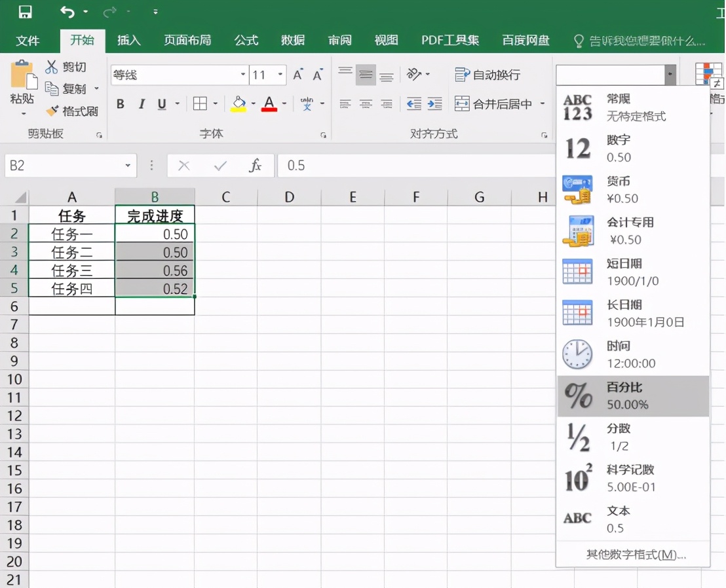
Task: Click the formula bar cancel X icon
Action: coord(184,166)
